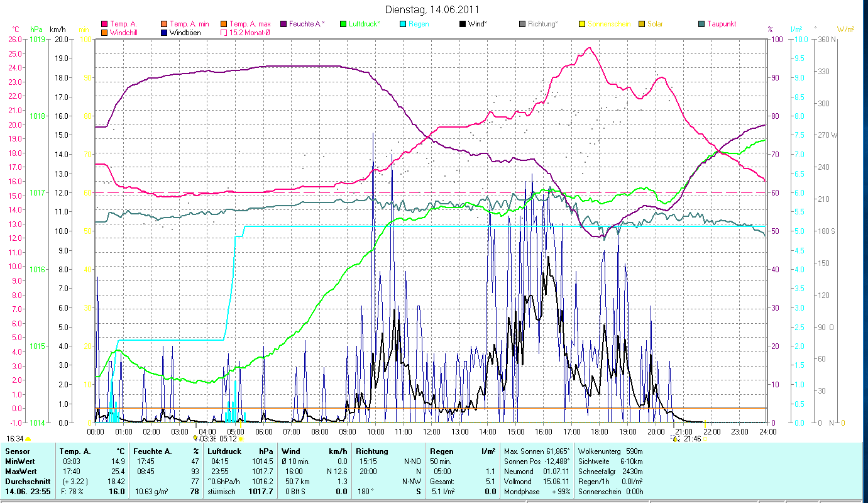This screenshot has height=503, width=868.
Task: Click the '24:00' time axis label
Action: click(768, 432)
